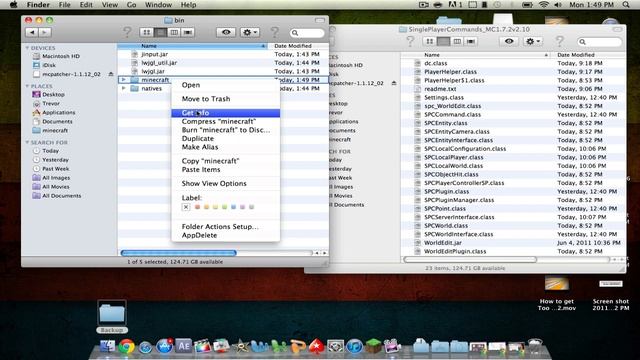This screenshot has height=360, width=640.
Task: Select Past Week saved search
Action: pos(56,169)
